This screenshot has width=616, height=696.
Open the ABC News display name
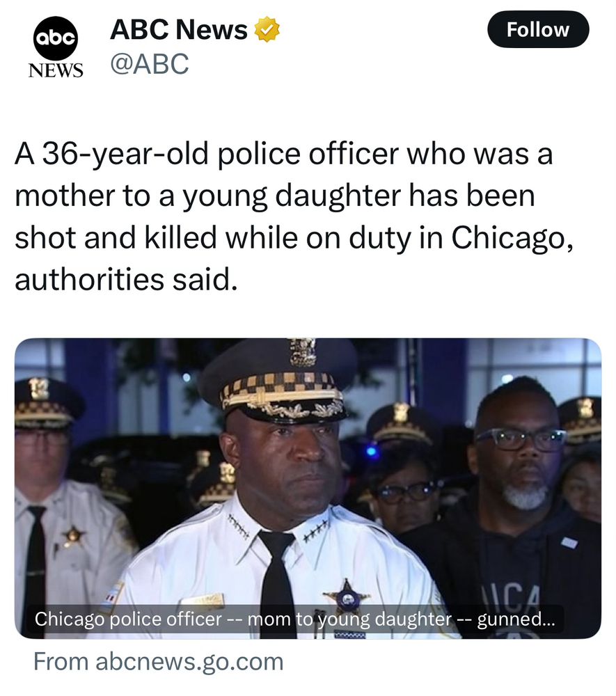click(x=178, y=29)
